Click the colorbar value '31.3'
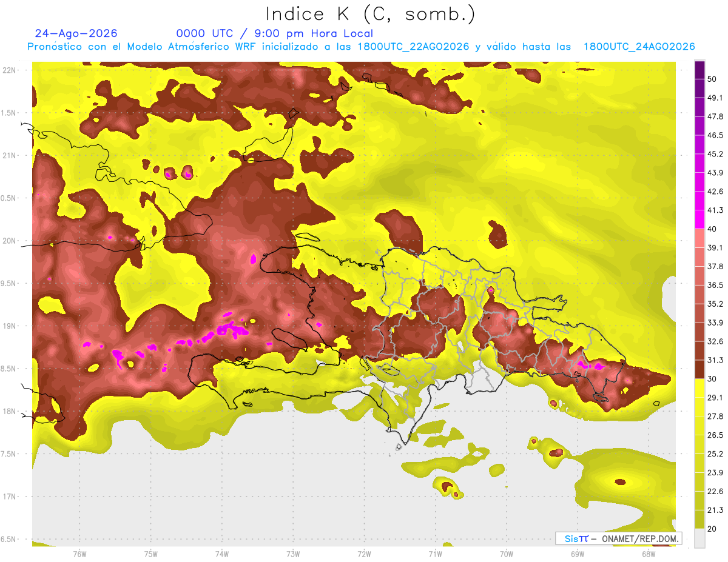 [x=716, y=360]
